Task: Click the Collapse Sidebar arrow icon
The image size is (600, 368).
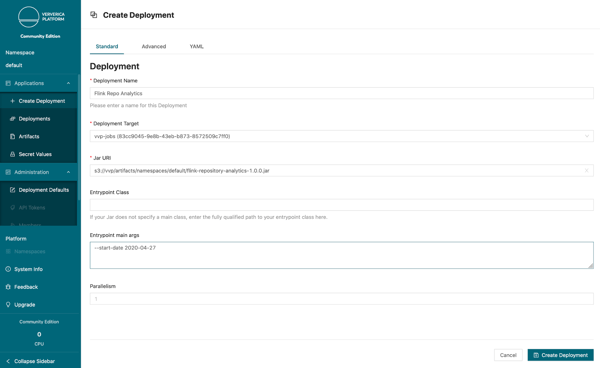Action: pyautogui.click(x=8, y=361)
